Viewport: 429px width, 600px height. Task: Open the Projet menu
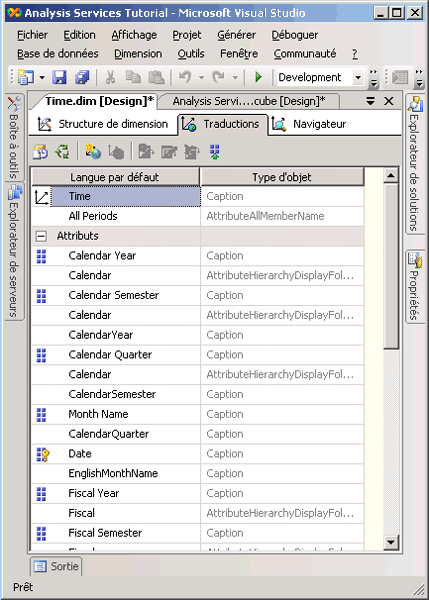tap(187, 35)
